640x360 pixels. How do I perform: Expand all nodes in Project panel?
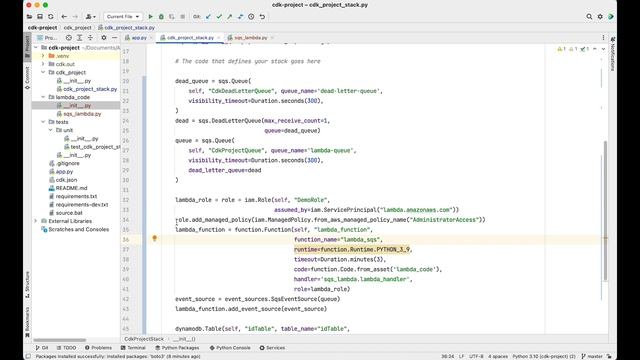pos(80,38)
